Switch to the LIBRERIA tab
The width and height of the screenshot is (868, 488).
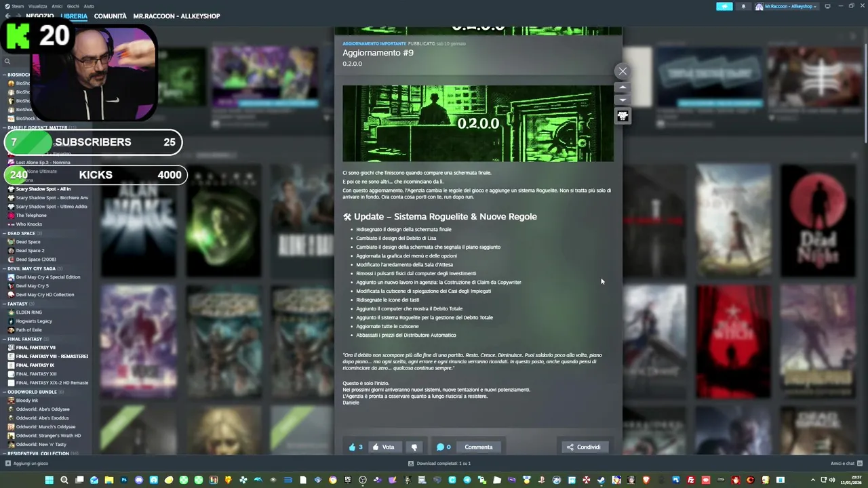[x=74, y=16]
